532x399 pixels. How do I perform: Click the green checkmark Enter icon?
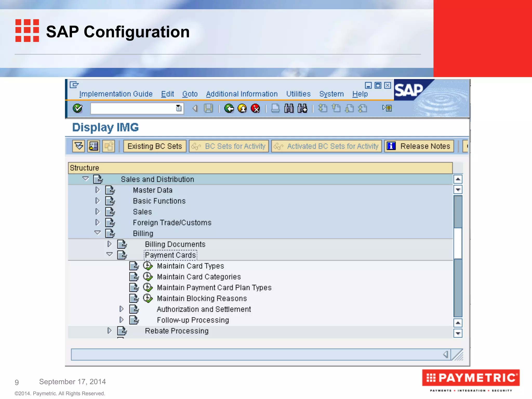[77, 108]
